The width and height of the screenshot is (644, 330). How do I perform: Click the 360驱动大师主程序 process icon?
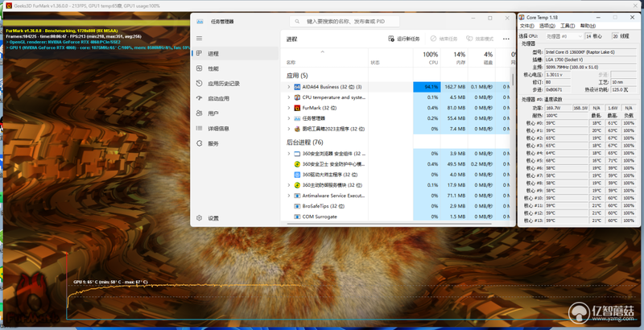click(297, 175)
